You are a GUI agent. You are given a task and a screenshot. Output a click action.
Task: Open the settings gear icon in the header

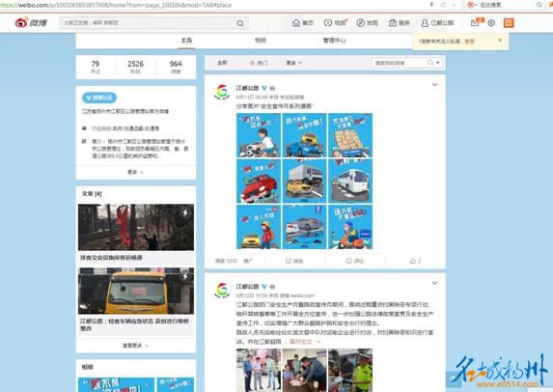click(x=491, y=23)
